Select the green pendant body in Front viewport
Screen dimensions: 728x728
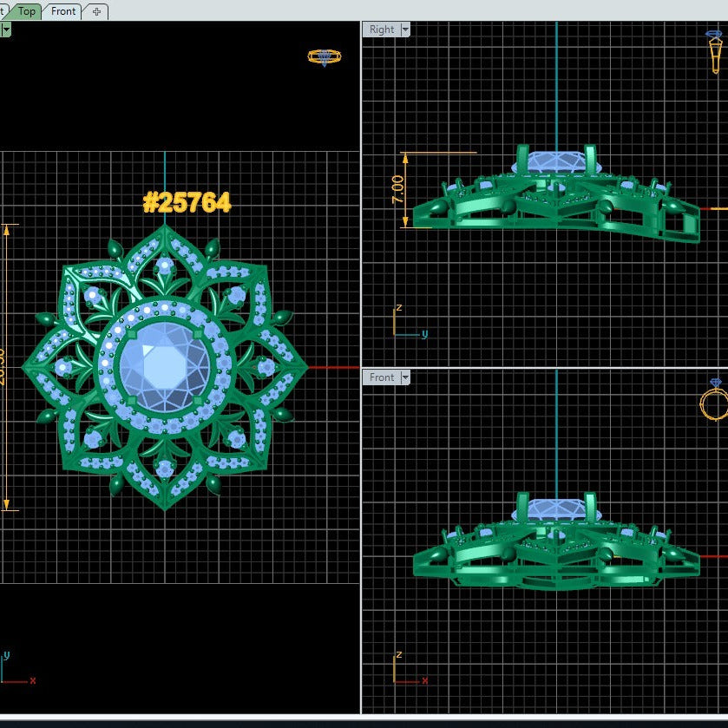555,555
